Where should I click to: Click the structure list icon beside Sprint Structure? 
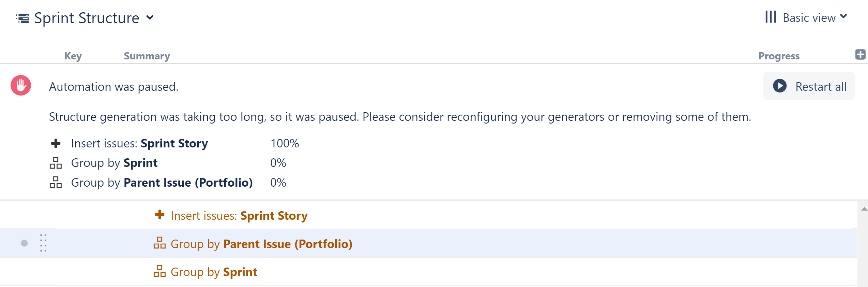click(x=22, y=18)
